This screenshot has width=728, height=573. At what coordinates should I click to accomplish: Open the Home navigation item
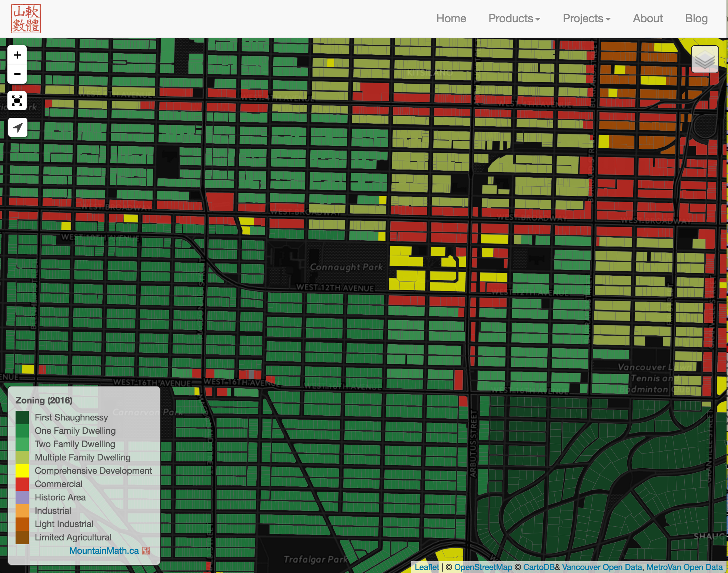[451, 19]
